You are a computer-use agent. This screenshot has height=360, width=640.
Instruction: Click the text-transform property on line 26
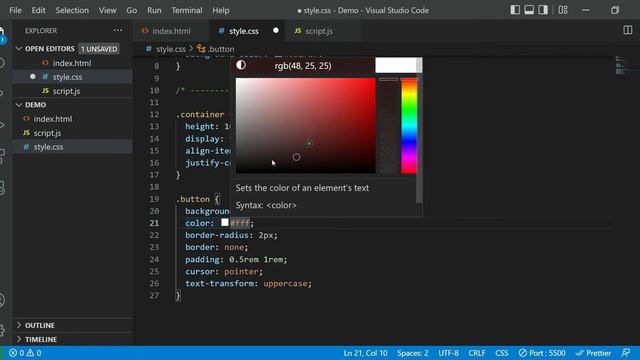coord(220,283)
